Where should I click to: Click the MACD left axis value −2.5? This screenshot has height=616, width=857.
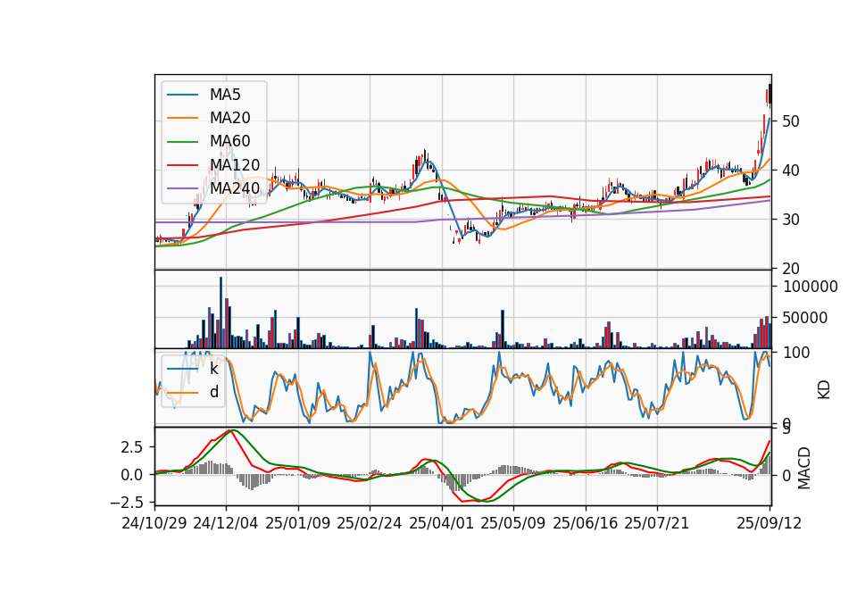pyautogui.click(x=127, y=502)
